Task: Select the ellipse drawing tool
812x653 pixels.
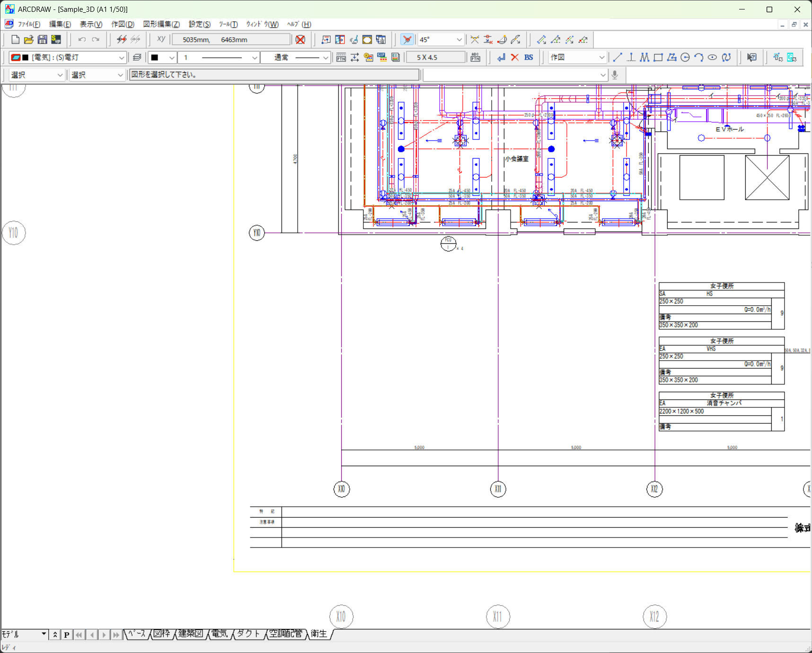Action: pos(712,57)
